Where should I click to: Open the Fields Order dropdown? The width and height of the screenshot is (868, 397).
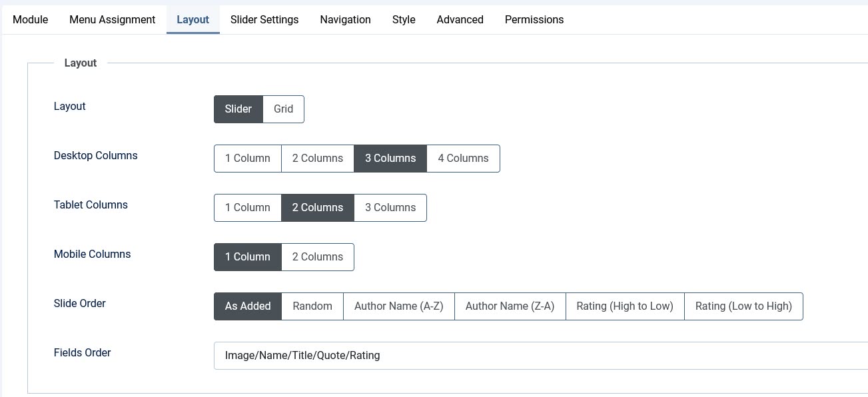tap(540, 356)
